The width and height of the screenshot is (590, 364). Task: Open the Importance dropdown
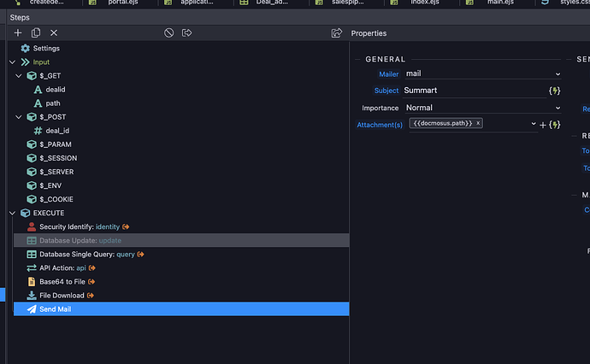tap(483, 108)
